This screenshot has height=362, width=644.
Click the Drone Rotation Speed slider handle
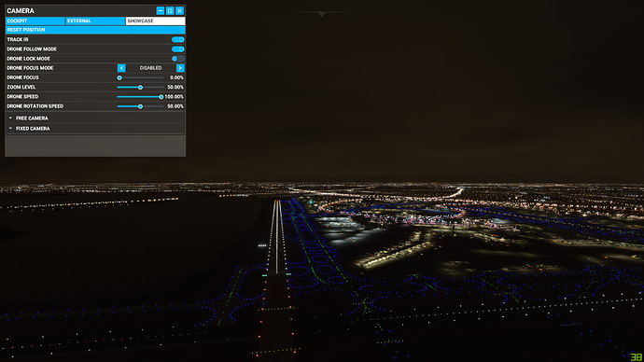(140, 106)
